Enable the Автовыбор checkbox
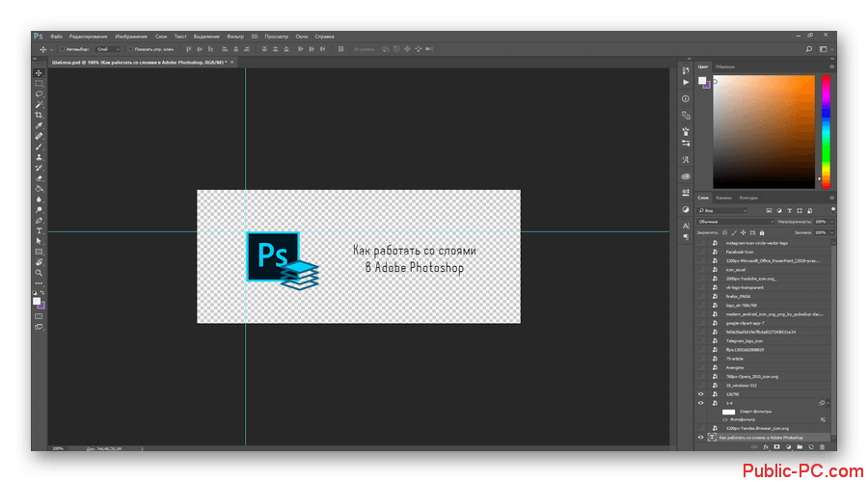 click(62, 49)
